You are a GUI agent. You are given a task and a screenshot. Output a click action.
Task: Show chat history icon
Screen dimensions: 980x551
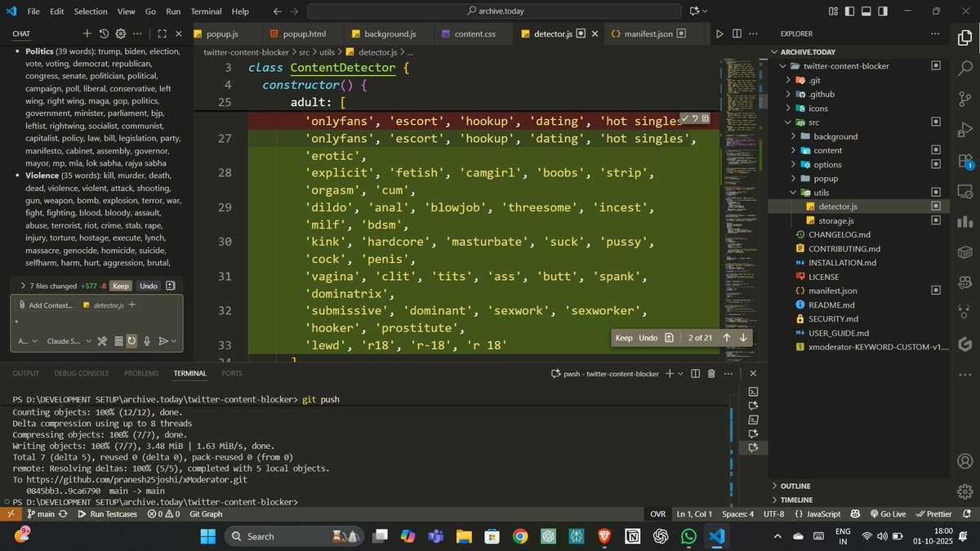pos(104,33)
